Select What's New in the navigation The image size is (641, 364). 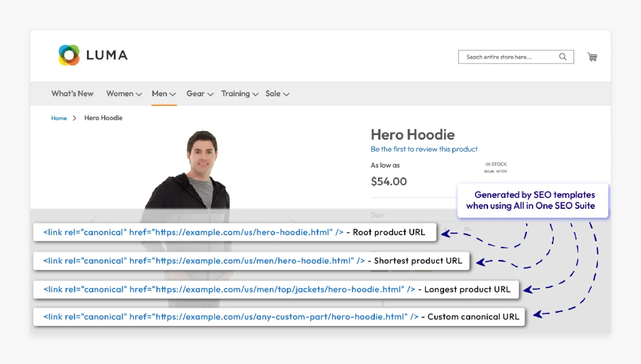pyautogui.click(x=72, y=94)
